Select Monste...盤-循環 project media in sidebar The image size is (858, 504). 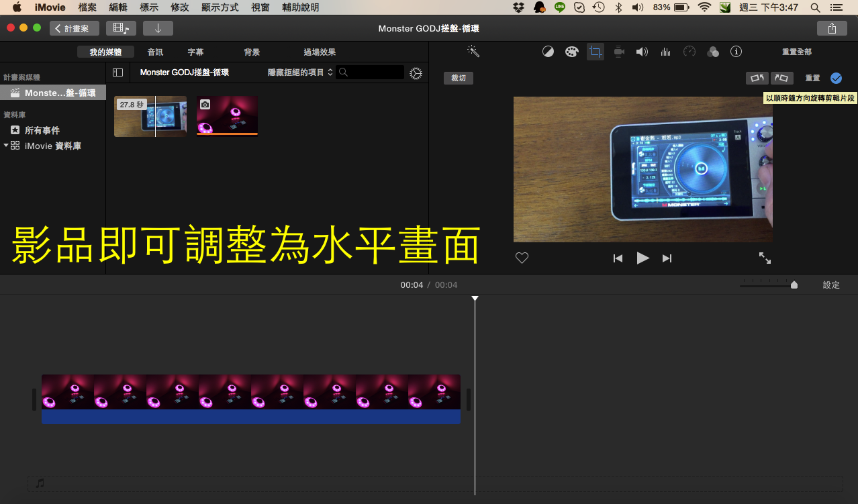pos(53,93)
